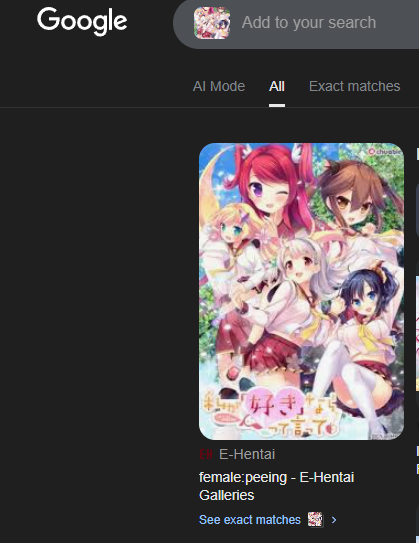Image resolution: width=419 pixels, height=543 pixels.
Task: Open the large anime artwork result thumbnail
Action: click(301, 291)
